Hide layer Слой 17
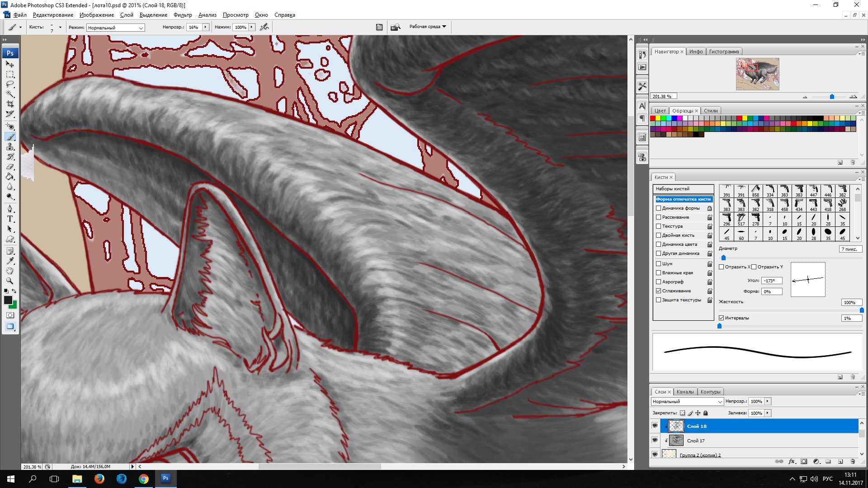Image resolution: width=868 pixels, height=488 pixels. coord(655,440)
